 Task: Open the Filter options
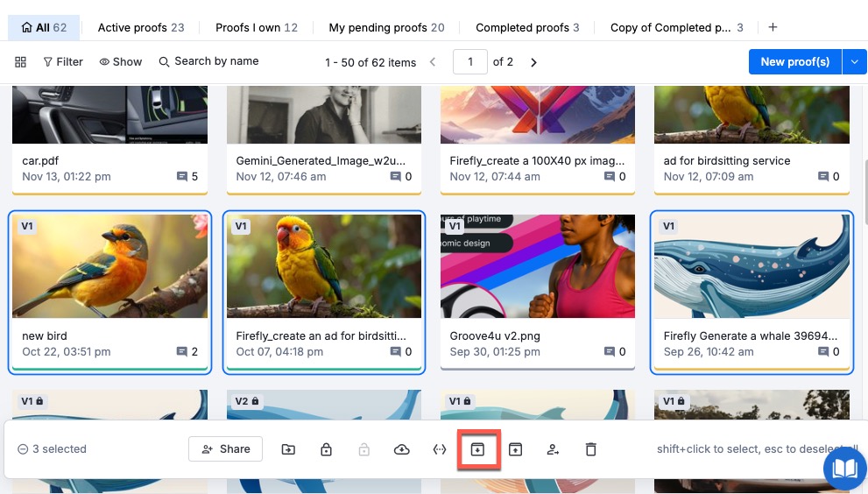(63, 62)
